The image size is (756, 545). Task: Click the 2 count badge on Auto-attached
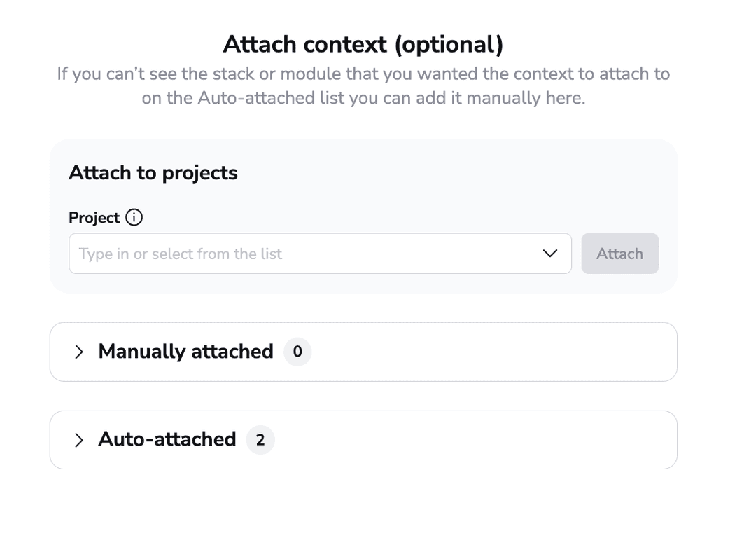click(260, 440)
